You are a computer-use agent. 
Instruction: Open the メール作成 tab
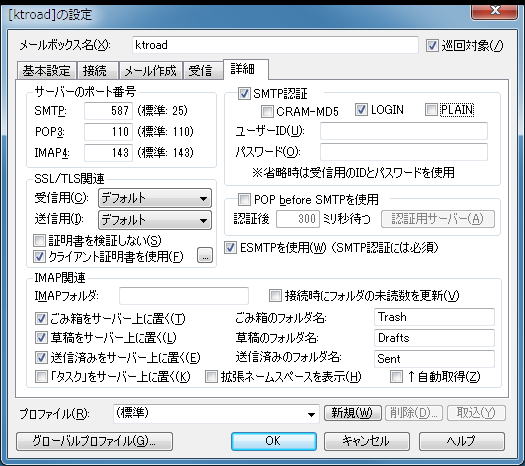pos(150,71)
